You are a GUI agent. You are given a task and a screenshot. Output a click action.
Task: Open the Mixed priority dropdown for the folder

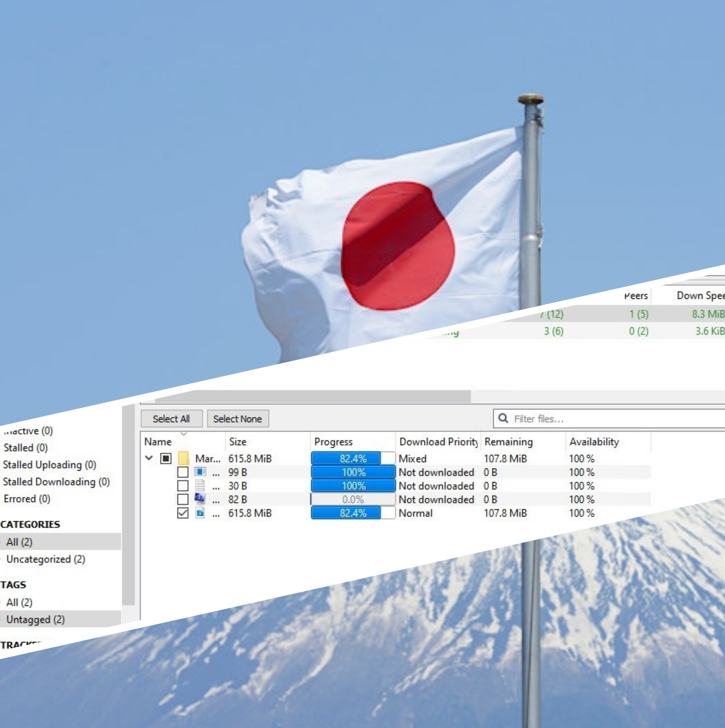click(x=412, y=459)
